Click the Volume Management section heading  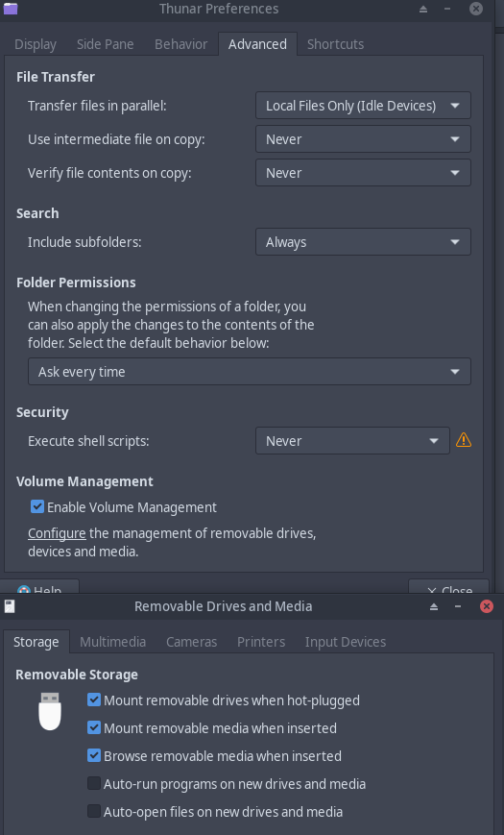click(x=84, y=481)
